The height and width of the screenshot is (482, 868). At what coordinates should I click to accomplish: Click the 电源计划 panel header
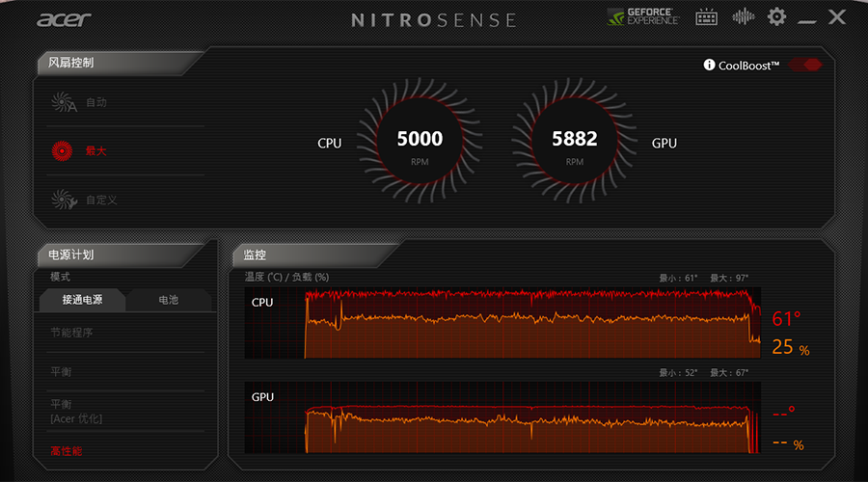pos(70,254)
